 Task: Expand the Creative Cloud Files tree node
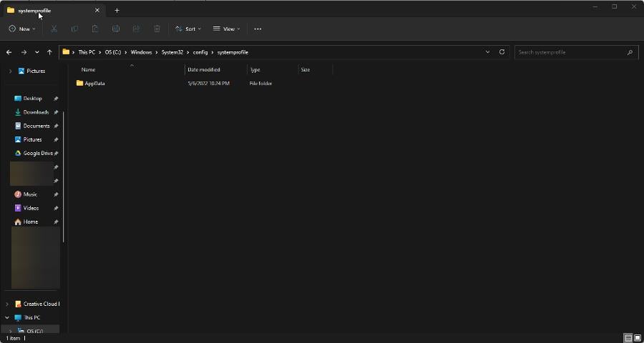(7, 304)
